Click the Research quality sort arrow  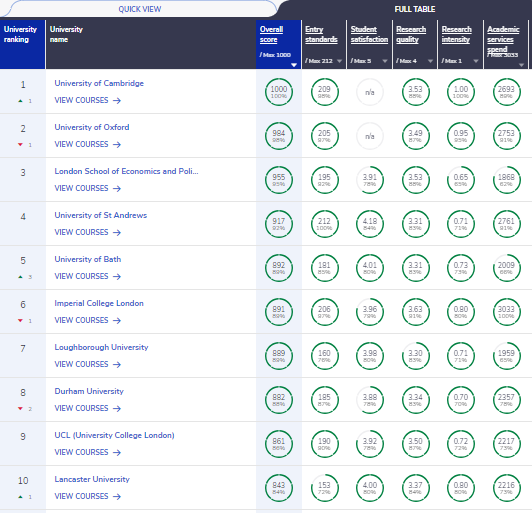[x=430, y=61]
